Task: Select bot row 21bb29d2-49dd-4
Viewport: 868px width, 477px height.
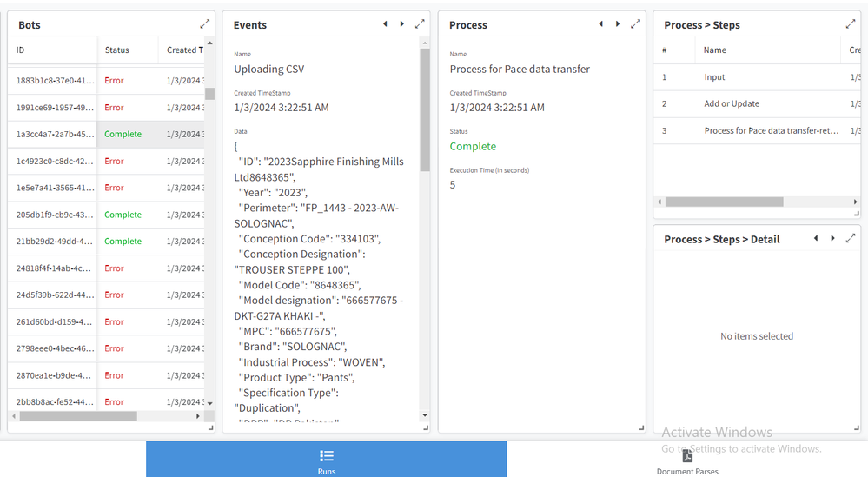Action: (x=106, y=242)
